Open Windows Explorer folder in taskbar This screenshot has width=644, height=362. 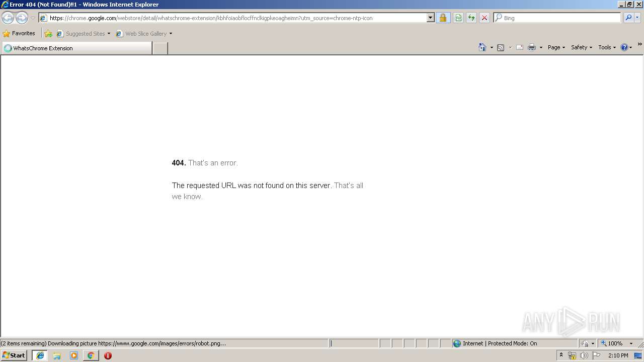click(x=57, y=355)
